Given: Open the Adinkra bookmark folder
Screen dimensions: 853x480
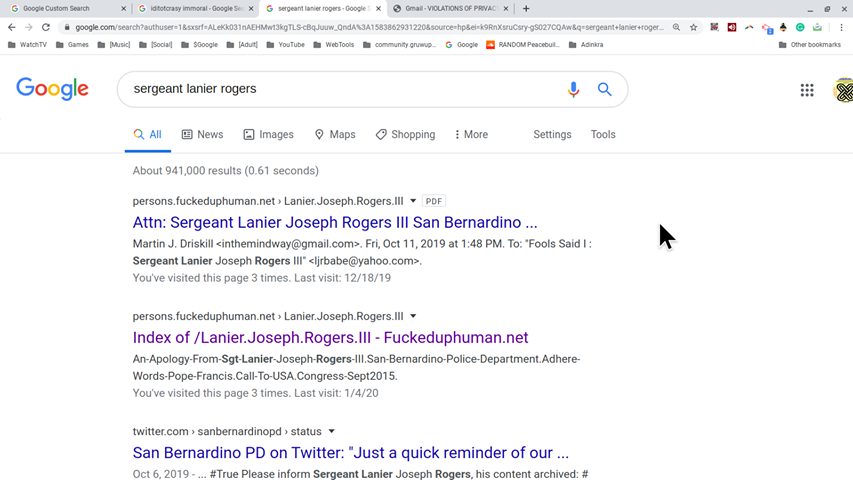Looking at the screenshot, I should coord(586,45).
